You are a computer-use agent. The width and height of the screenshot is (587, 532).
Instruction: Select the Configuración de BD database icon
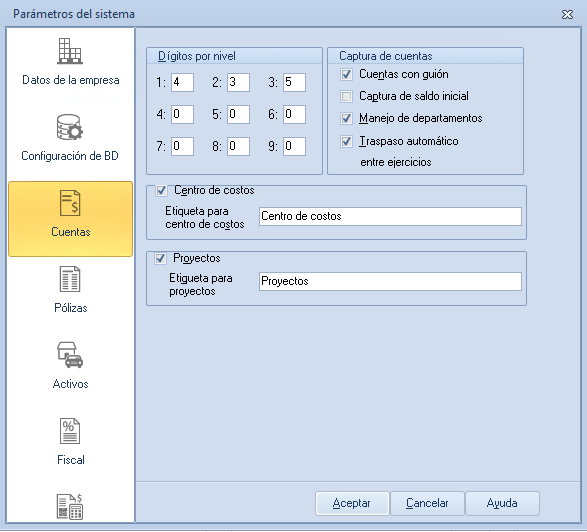pos(70,127)
